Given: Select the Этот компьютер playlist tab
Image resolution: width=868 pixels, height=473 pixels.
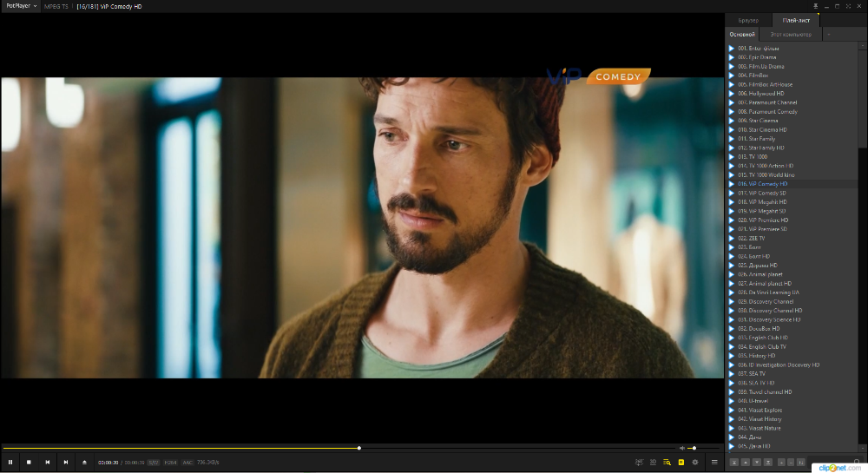Looking at the screenshot, I should coord(791,35).
